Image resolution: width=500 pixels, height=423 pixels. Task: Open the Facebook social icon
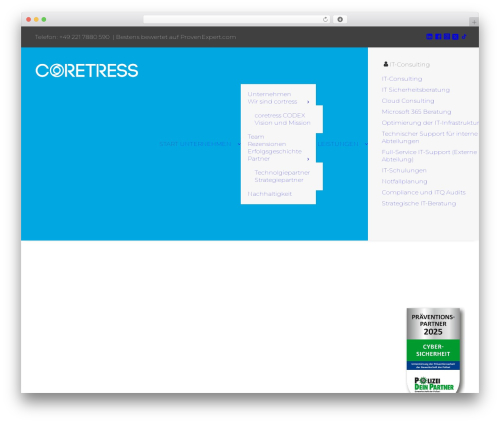(438, 37)
